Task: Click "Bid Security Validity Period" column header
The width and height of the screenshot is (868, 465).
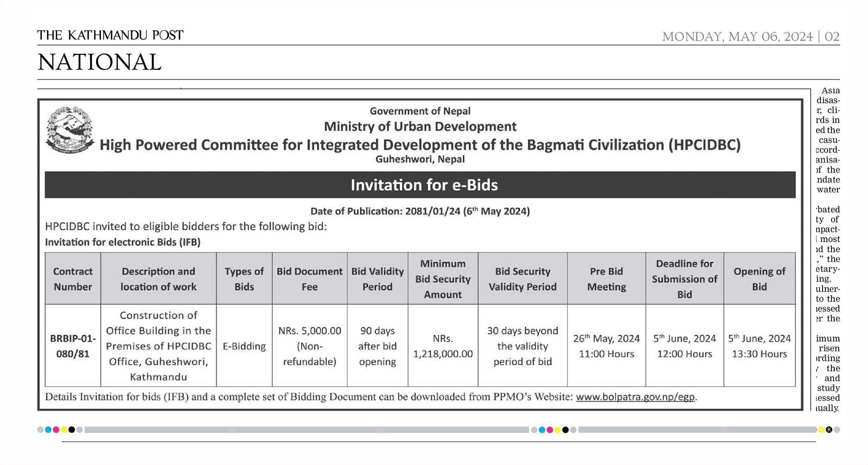Action: tap(523, 279)
